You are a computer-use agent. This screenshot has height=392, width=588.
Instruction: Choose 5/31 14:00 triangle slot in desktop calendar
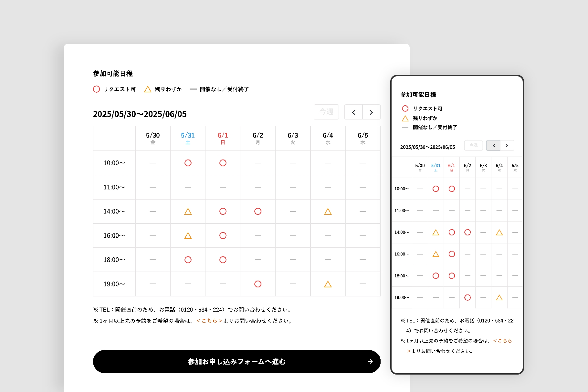pyautogui.click(x=188, y=211)
